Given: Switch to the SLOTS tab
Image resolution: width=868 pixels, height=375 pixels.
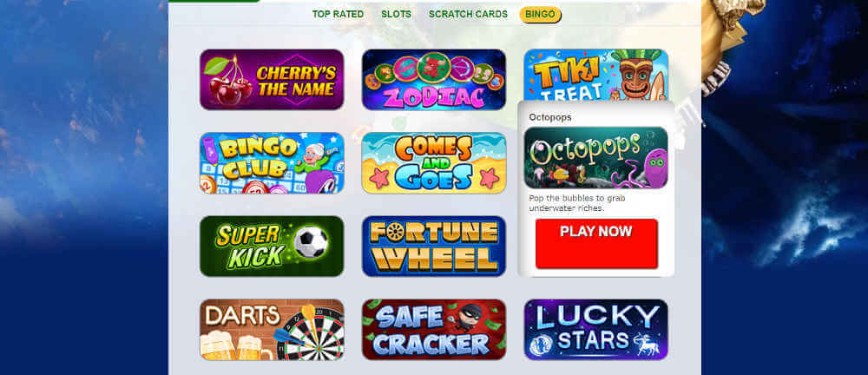Looking at the screenshot, I should [397, 15].
